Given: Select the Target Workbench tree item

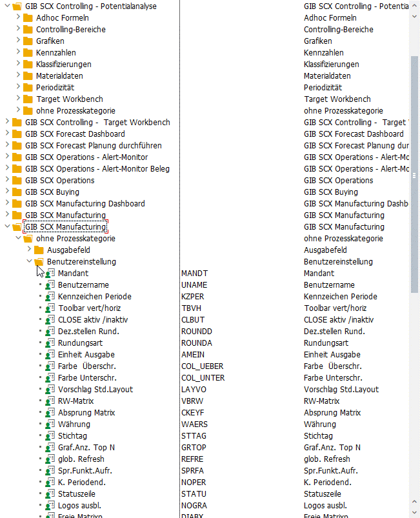Looking at the screenshot, I should click(66, 99).
